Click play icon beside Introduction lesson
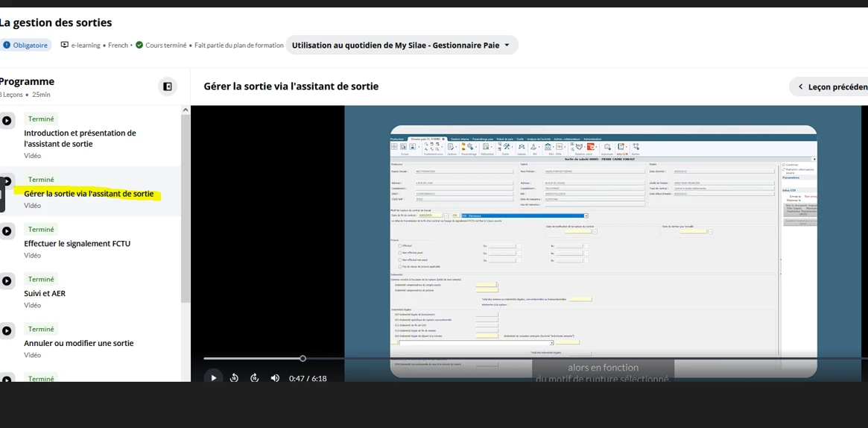Image resolution: width=868 pixels, height=428 pixels. coord(6,120)
